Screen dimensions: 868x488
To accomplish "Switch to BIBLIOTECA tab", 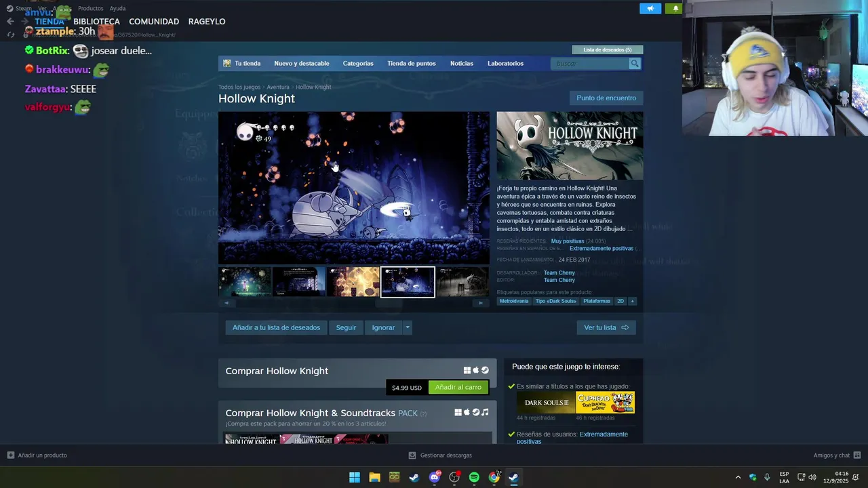I will pyautogui.click(x=96, y=22).
